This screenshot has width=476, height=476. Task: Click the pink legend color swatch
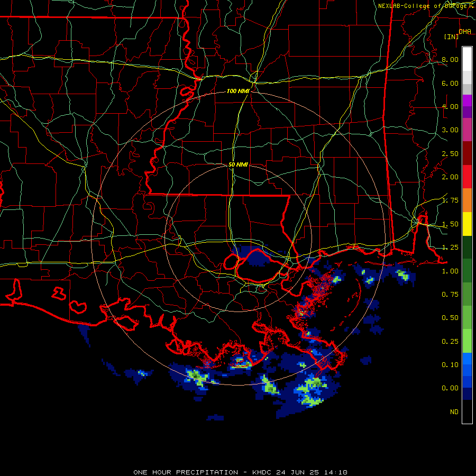(467, 130)
